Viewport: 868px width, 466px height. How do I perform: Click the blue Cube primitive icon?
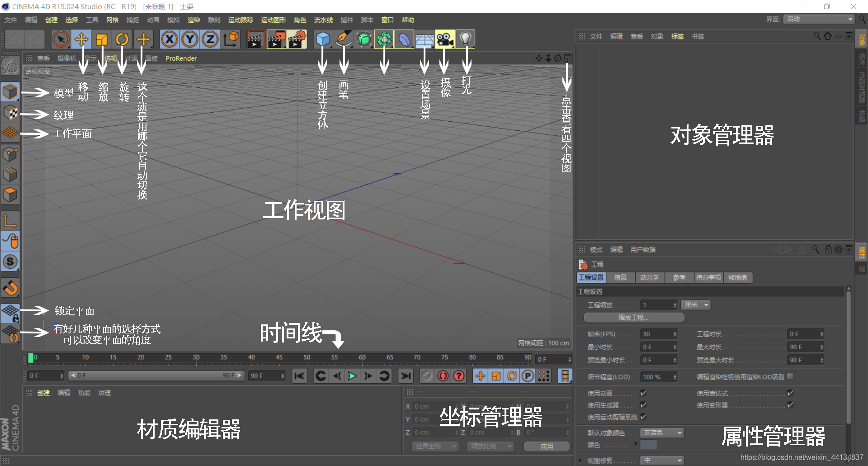click(323, 39)
